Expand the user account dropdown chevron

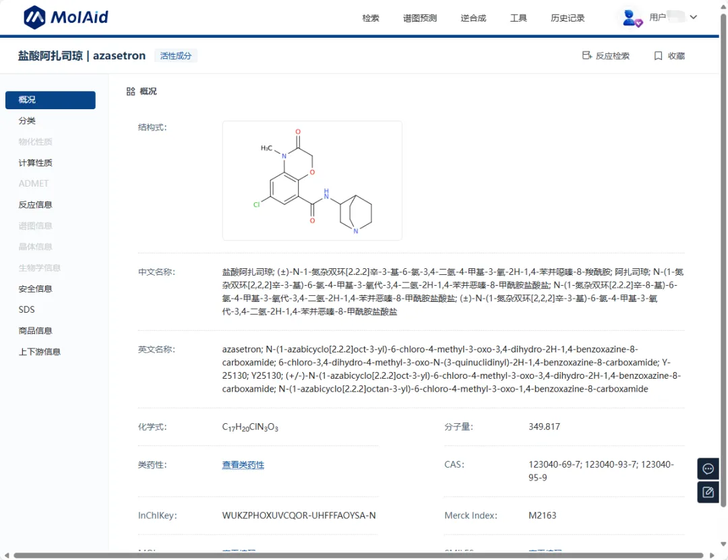(x=693, y=17)
